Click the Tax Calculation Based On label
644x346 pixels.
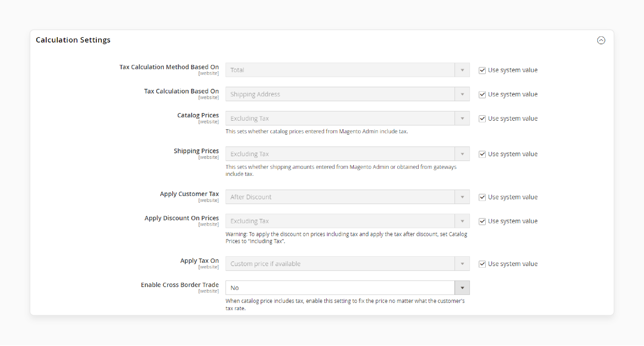pos(181,91)
